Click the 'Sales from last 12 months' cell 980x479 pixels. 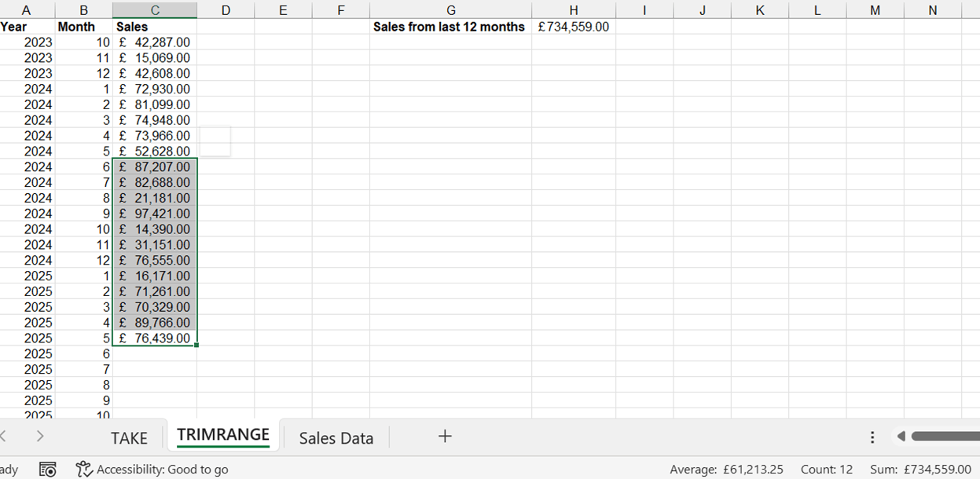coord(450,27)
